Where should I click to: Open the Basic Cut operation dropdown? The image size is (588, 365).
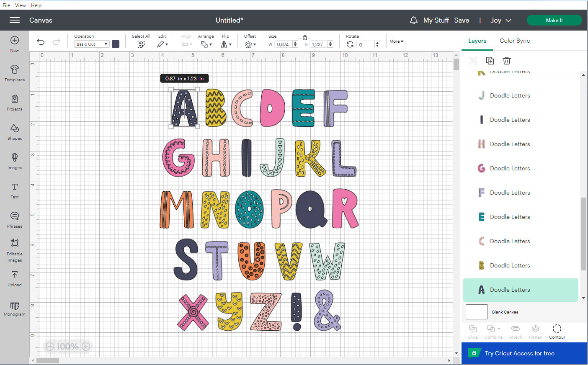[x=91, y=44]
